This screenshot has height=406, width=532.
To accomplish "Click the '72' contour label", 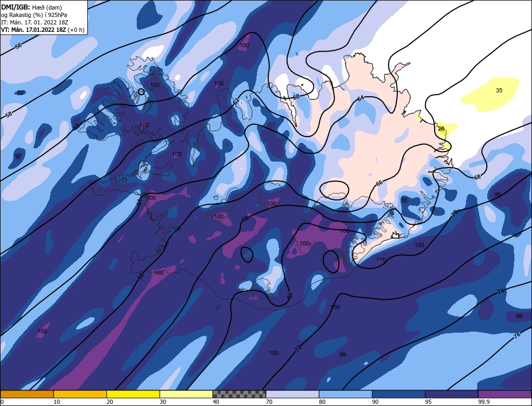I will [x=298, y=348].
